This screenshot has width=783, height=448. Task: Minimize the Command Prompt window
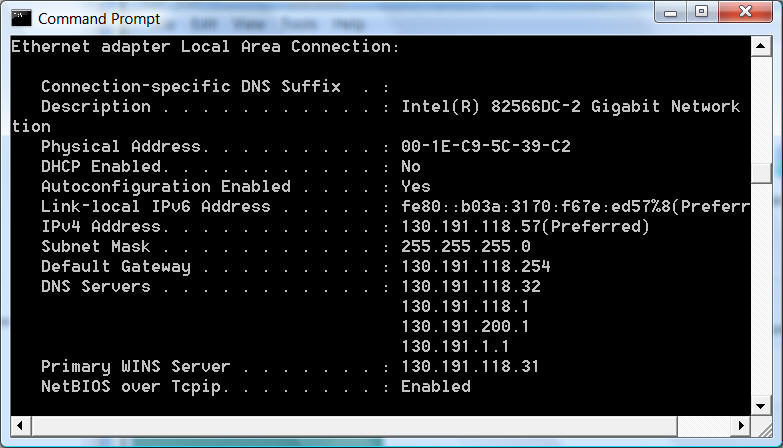pyautogui.click(x=671, y=12)
